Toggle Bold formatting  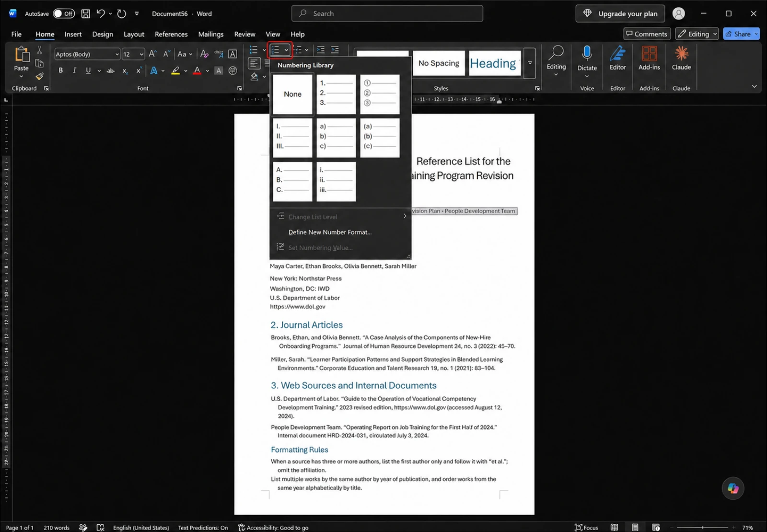60,70
